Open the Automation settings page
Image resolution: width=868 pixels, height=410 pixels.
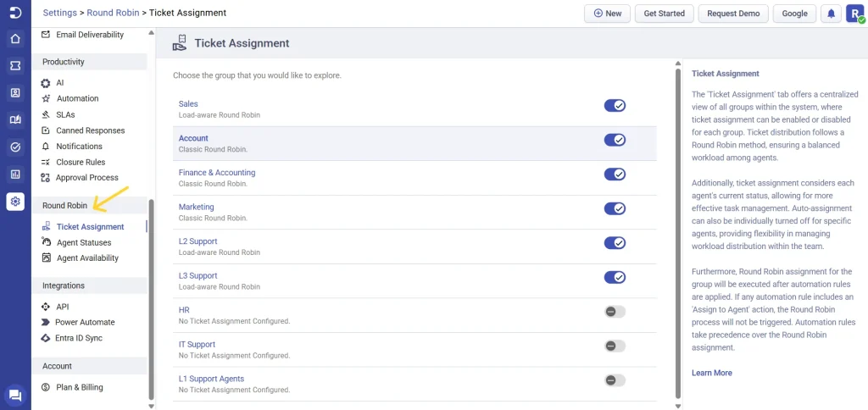77,98
